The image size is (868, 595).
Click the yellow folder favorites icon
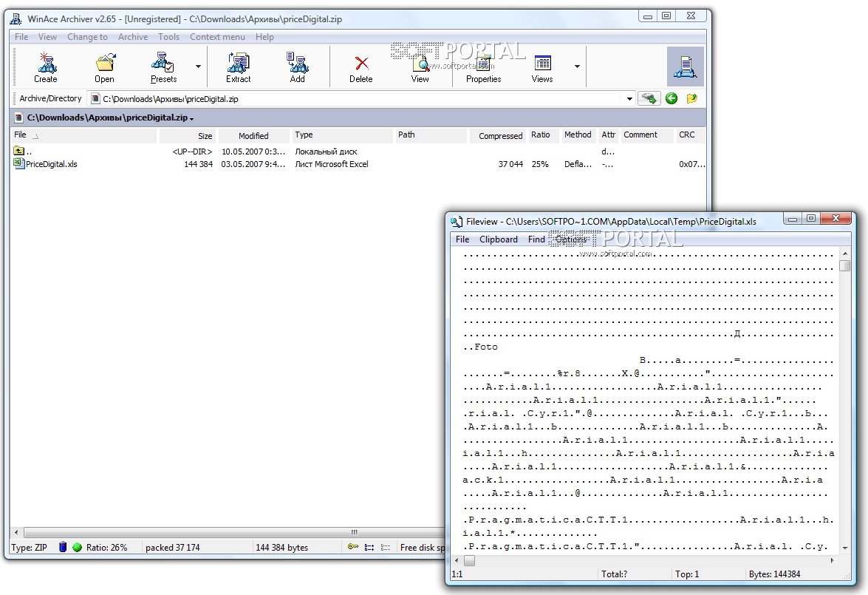point(692,98)
